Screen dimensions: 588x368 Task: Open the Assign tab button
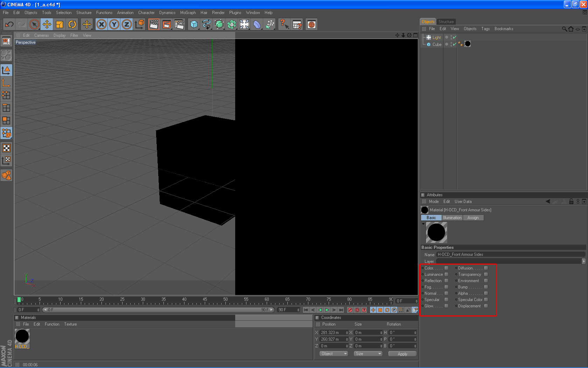(473, 218)
